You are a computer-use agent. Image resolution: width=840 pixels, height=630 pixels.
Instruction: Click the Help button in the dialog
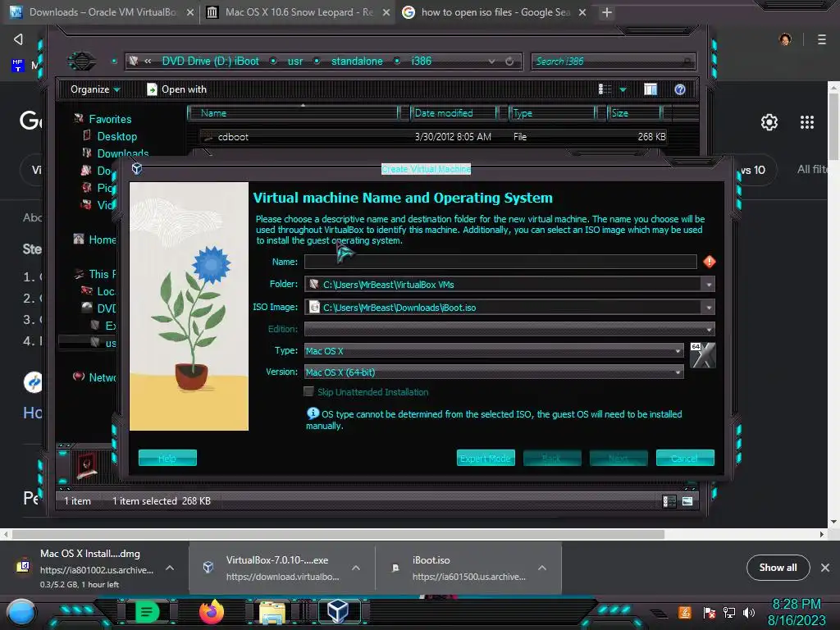pos(167,458)
